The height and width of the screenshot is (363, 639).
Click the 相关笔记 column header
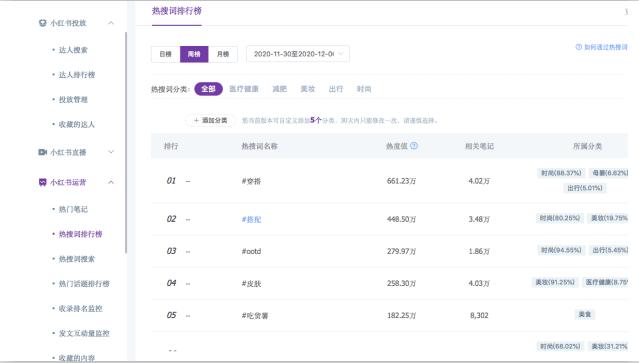pos(479,146)
